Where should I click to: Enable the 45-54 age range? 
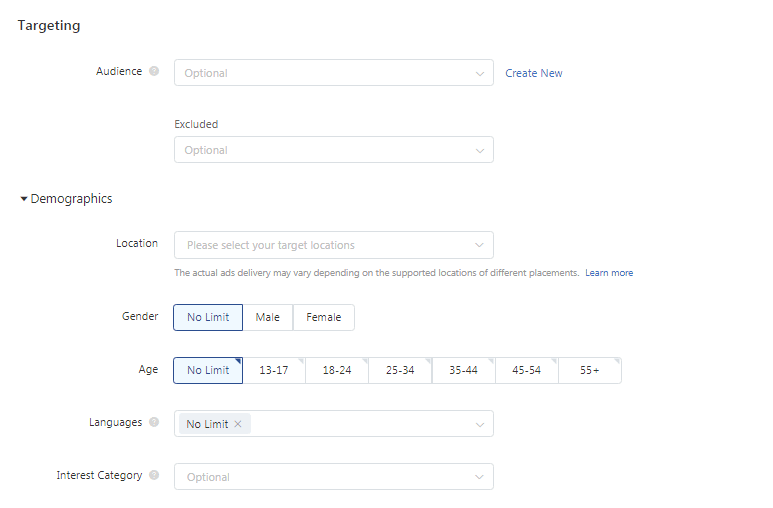[527, 370]
